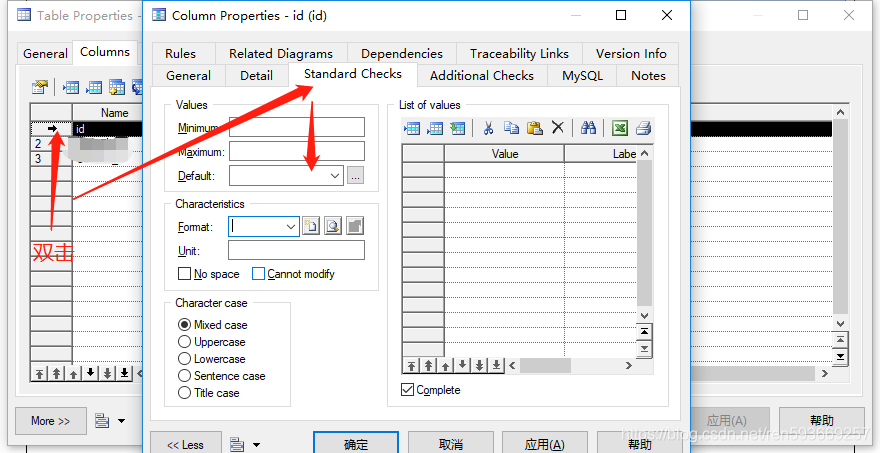
Task: Uncheck the Complete checkbox
Action: [x=407, y=390]
